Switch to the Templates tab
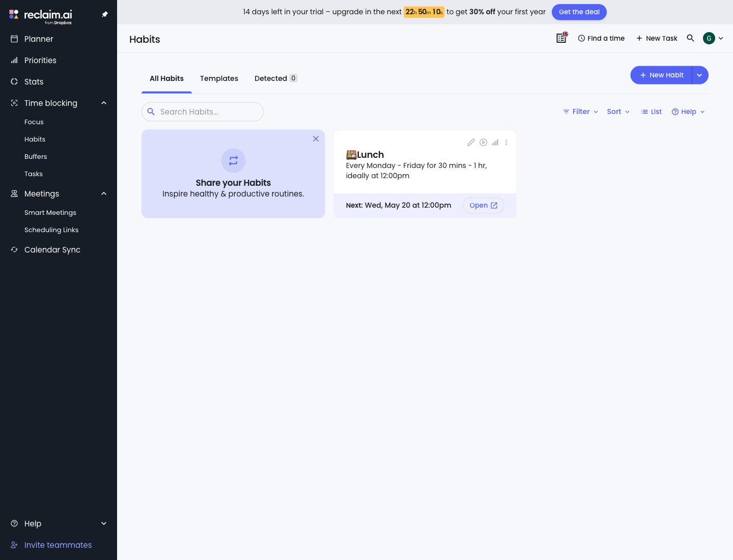This screenshot has height=560, width=733. (x=219, y=78)
